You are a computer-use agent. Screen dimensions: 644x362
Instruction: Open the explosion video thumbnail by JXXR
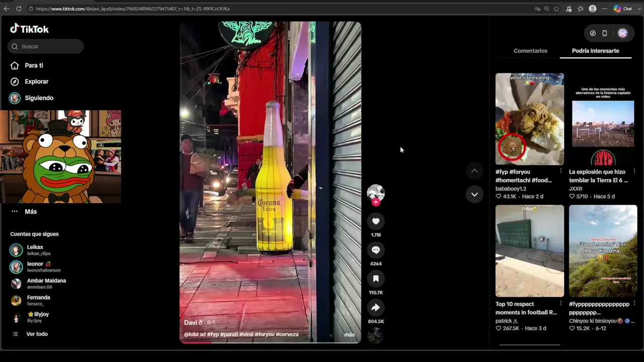point(603,119)
